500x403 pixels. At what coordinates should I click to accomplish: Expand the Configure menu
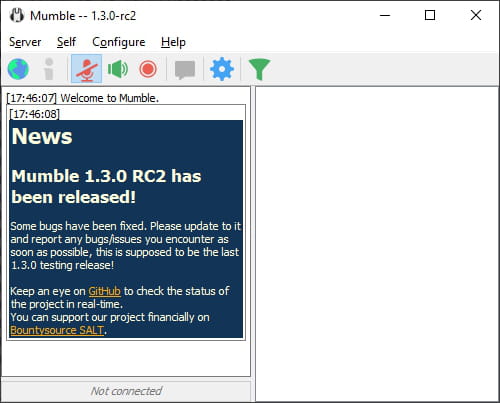(x=119, y=42)
